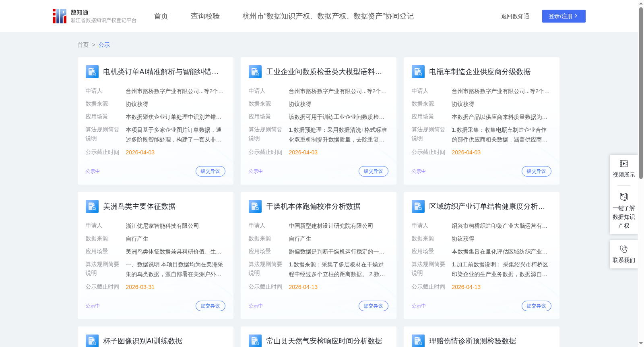Click the document icon for 电机类订单AI精准解析
Screen dimensions: 644x347
pyautogui.click(x=92, y=72)
